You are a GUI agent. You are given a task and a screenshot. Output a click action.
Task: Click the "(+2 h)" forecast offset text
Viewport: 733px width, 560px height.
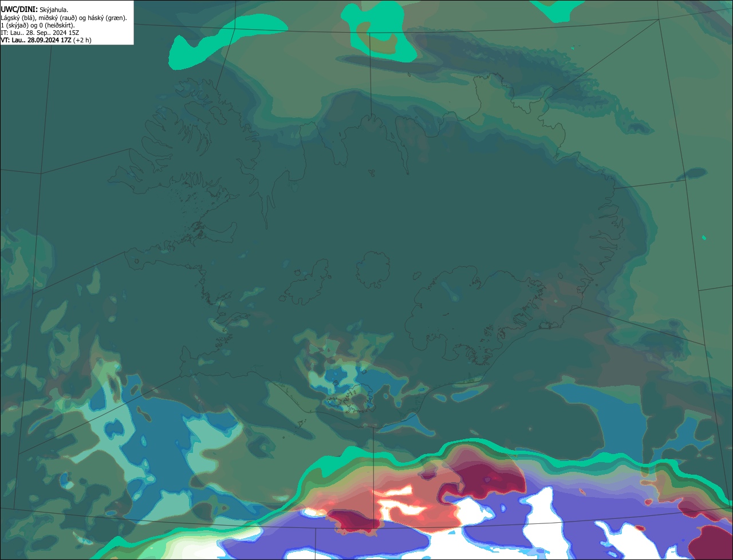[x=82, y=40]
